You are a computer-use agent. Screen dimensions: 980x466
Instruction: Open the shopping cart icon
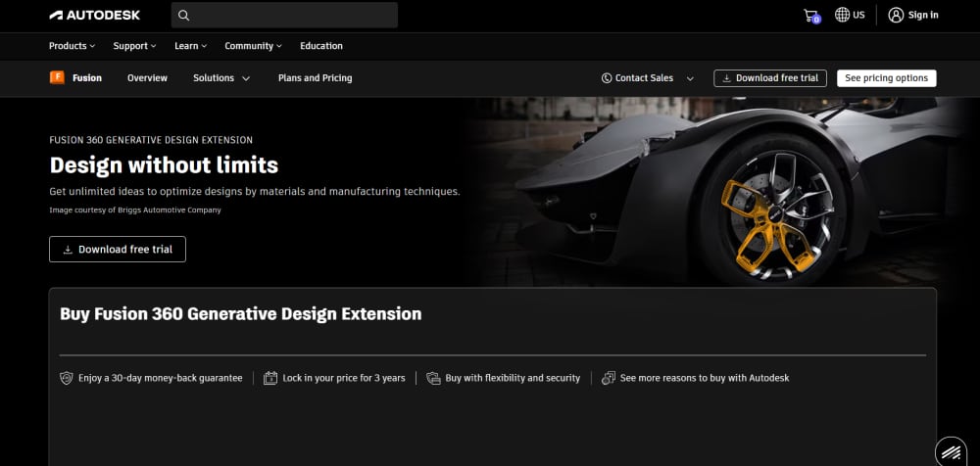811,16
